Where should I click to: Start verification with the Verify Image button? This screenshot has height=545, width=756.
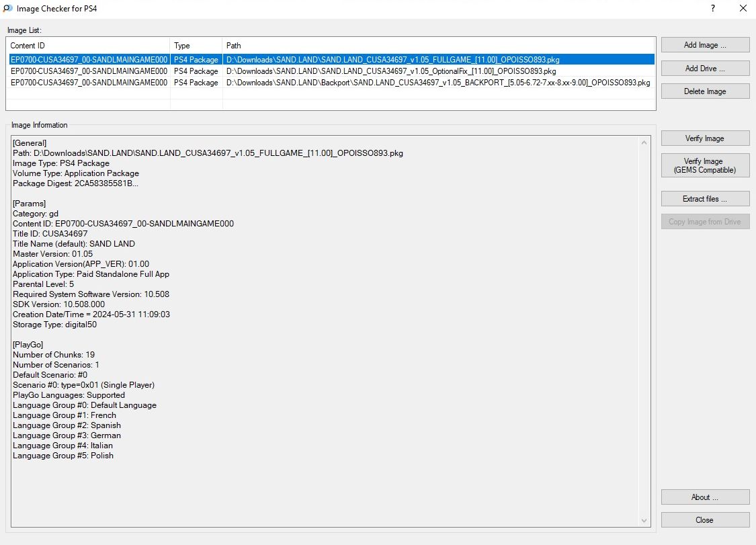click(x=705, y=138)
